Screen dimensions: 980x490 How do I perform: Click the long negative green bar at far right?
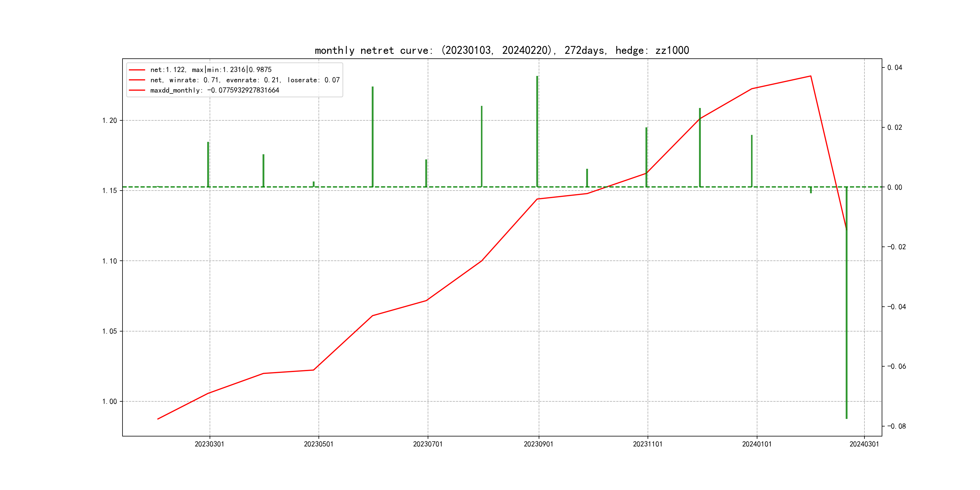847,304
